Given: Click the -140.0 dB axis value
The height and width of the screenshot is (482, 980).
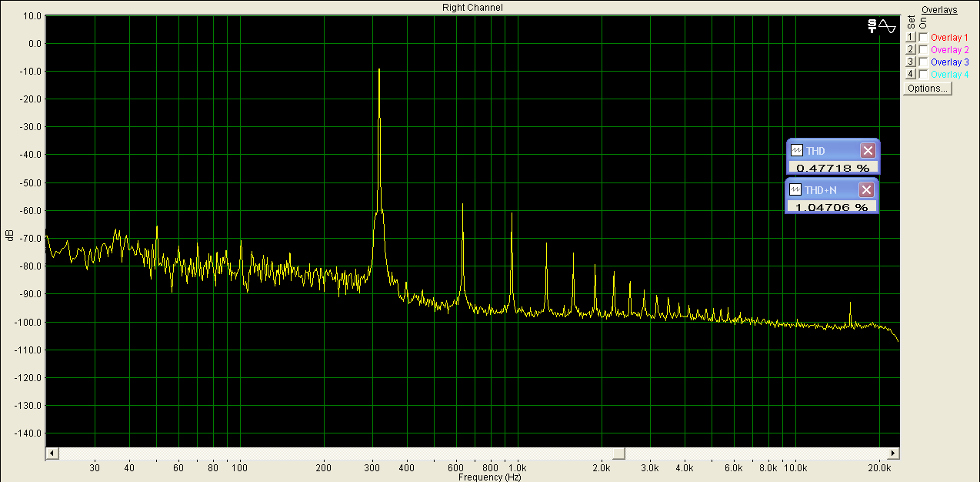Looking at the screenshot, I should pos(28,433).
